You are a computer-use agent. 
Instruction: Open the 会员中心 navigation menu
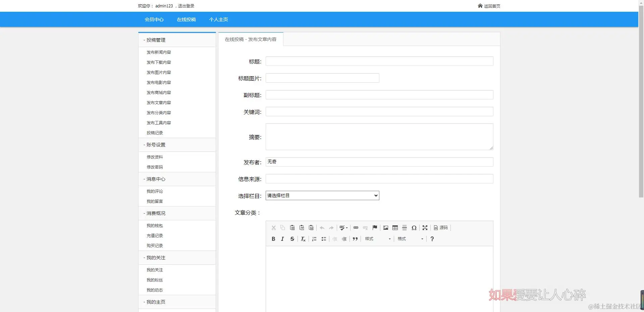click(154, 19)
